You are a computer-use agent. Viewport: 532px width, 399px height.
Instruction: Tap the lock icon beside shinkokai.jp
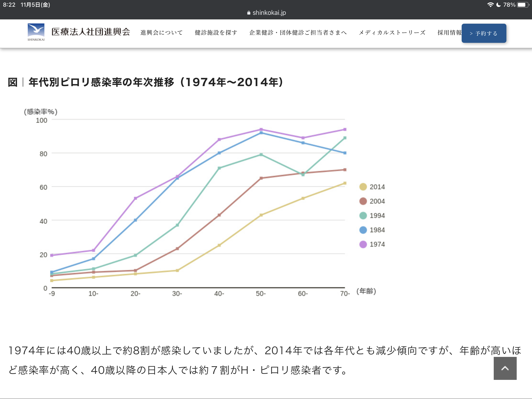click(x=249, y=13)
